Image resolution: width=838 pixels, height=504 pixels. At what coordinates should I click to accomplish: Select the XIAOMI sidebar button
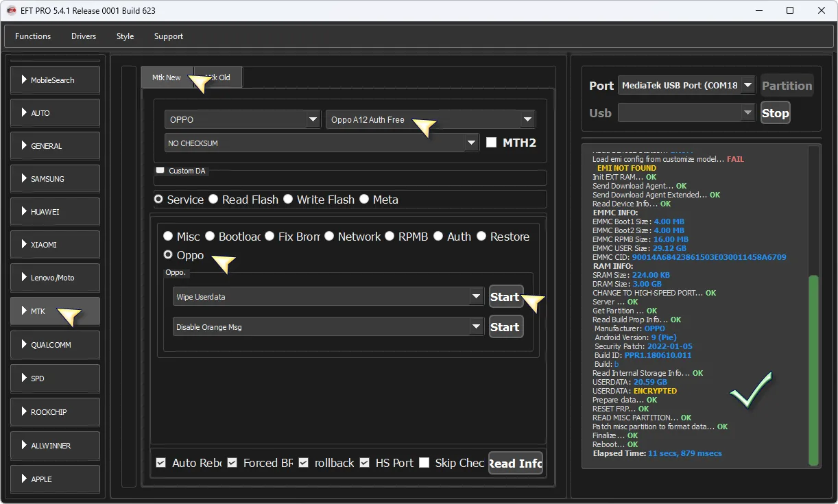[55, 245]
